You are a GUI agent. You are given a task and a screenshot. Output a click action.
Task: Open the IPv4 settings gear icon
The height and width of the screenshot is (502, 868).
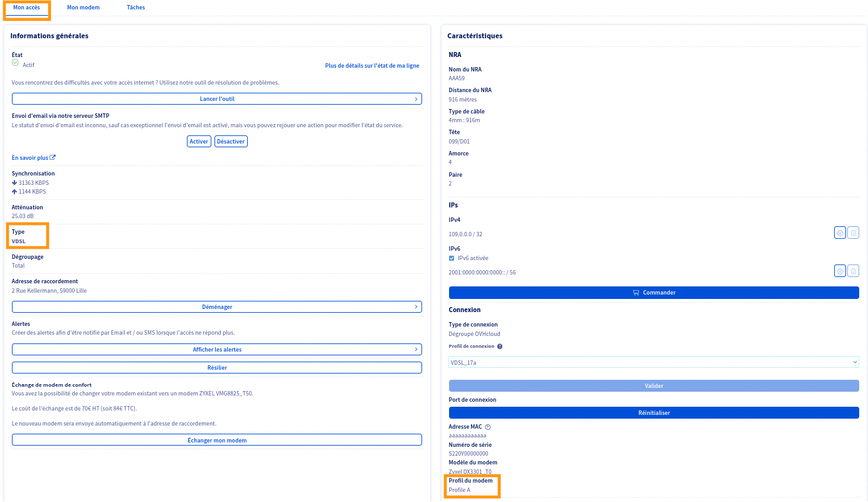tap(840, 233)
